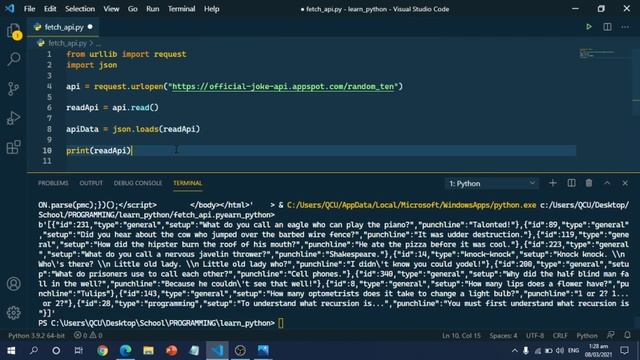Open the File menu
The height and width of the screenshot is (360, 640).
[x=29, y=9]
